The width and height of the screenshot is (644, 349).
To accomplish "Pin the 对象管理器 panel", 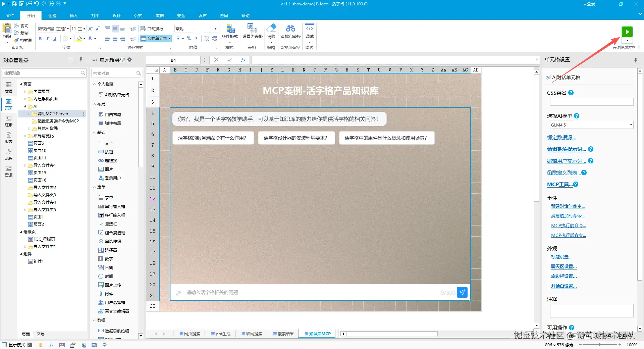I will 81,60.
